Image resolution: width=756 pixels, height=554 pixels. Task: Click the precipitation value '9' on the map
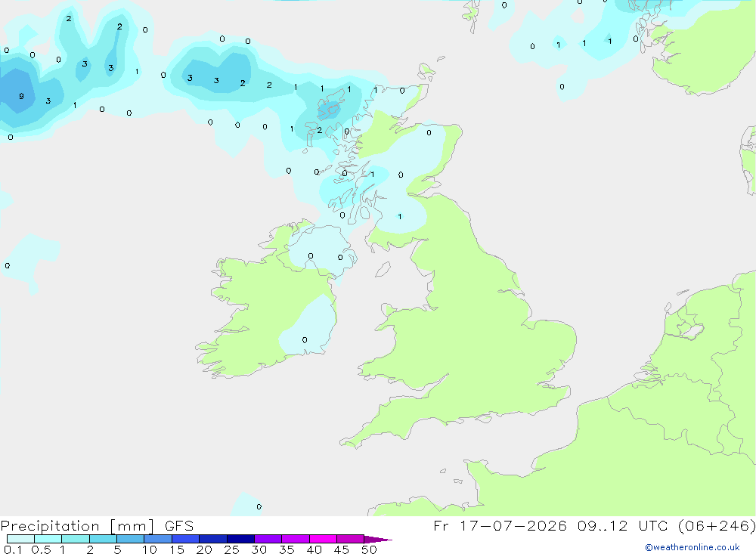click(21, 96)
